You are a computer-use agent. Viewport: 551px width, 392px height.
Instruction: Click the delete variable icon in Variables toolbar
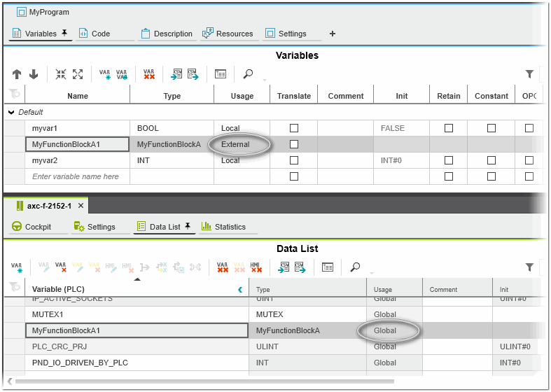[148, 74]
